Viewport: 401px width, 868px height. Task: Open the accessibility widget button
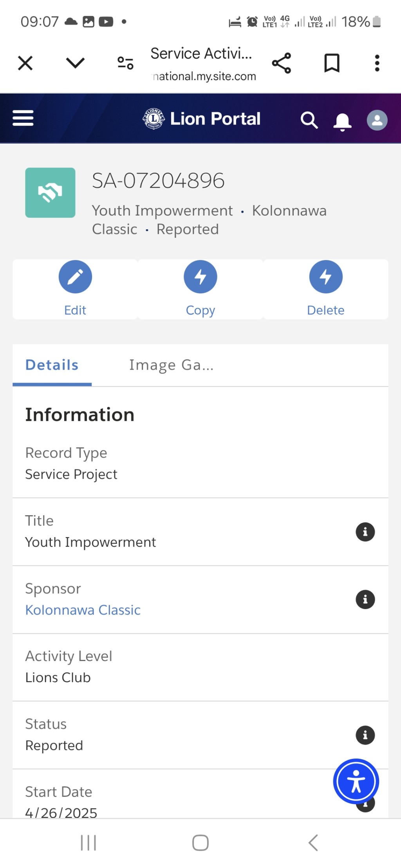coord(356,781)
